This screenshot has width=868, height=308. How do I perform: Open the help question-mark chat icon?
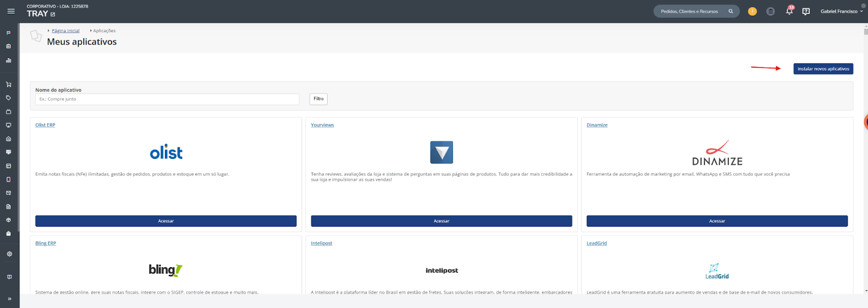coord(806,11)
